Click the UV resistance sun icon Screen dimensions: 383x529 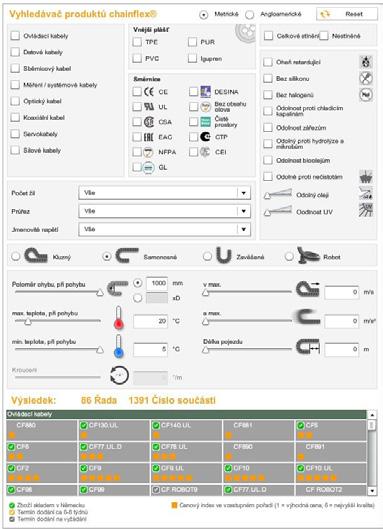tap(366, 210)
